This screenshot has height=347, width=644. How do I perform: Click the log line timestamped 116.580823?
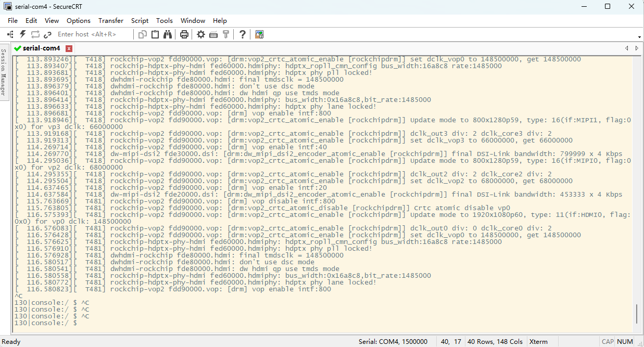tap(172, 289)
